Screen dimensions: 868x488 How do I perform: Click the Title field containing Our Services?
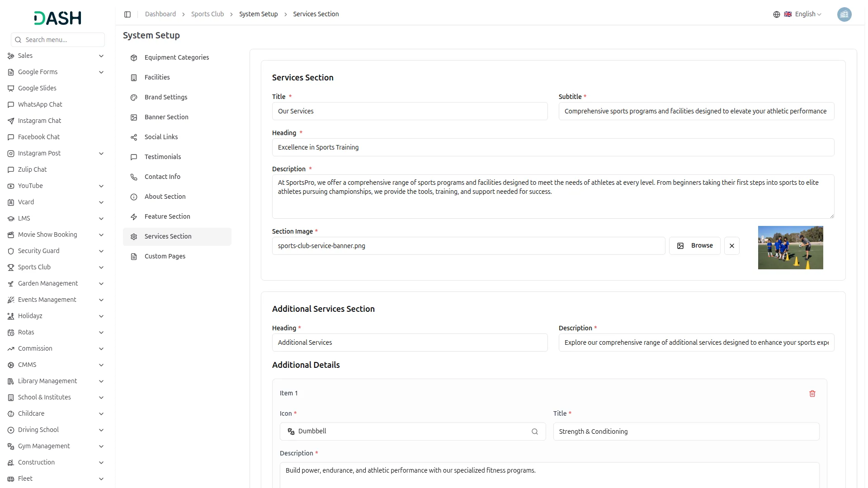point(410,111)
